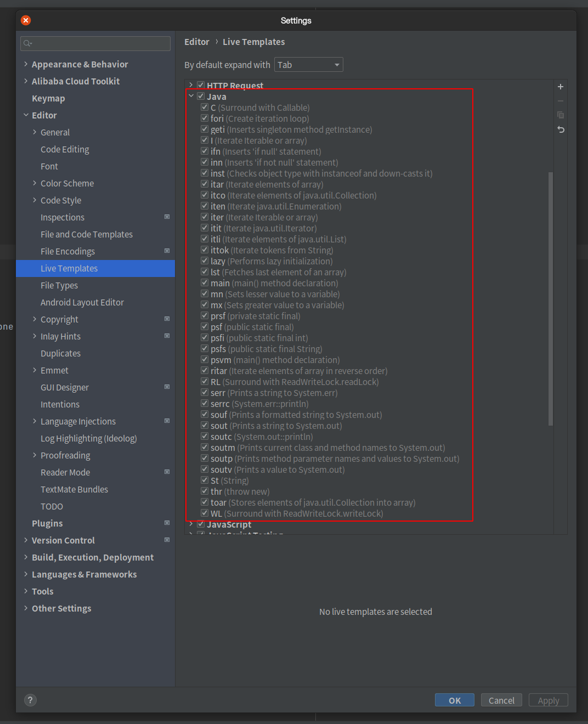Select the psfs template row
Image resolution: width=588 pixels, height=724 pixels.
tap(267, 349)
